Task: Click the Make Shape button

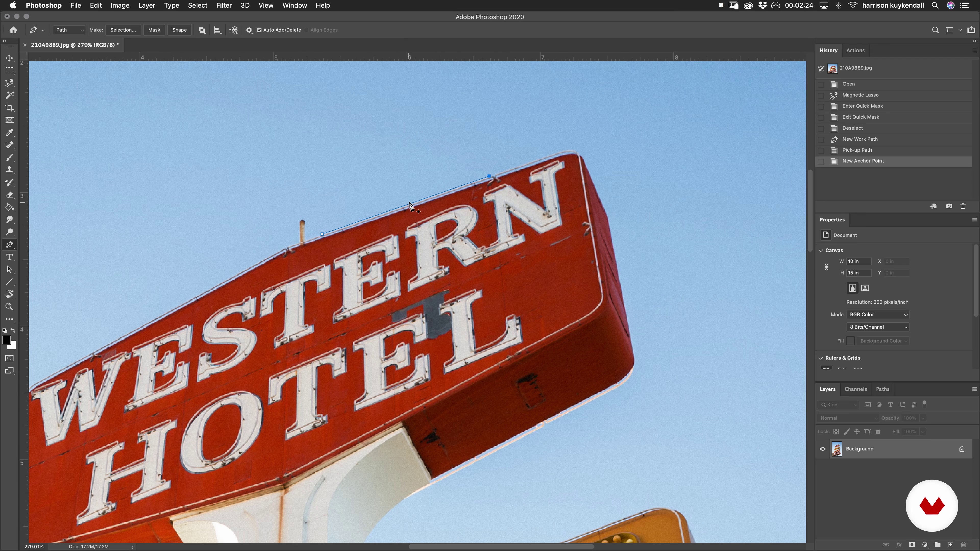Action: click(179, 30)
